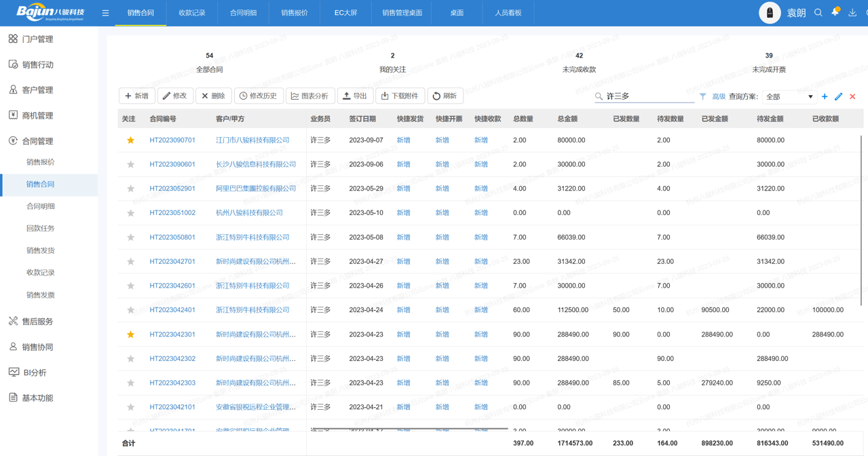This screenshot has width=868, height=456.
Task: Click the search input containing 许三多
Action: (645, 96)
